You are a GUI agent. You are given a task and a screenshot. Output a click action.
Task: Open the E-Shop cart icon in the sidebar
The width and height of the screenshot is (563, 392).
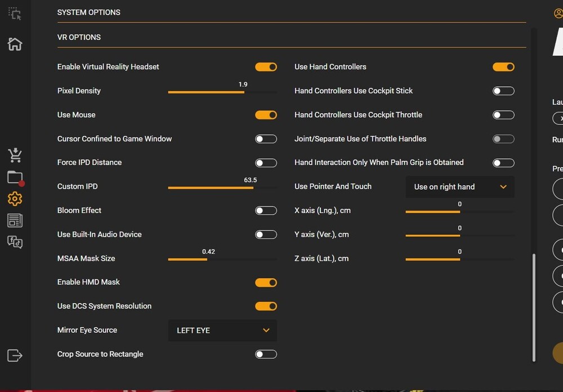point(14,155)
